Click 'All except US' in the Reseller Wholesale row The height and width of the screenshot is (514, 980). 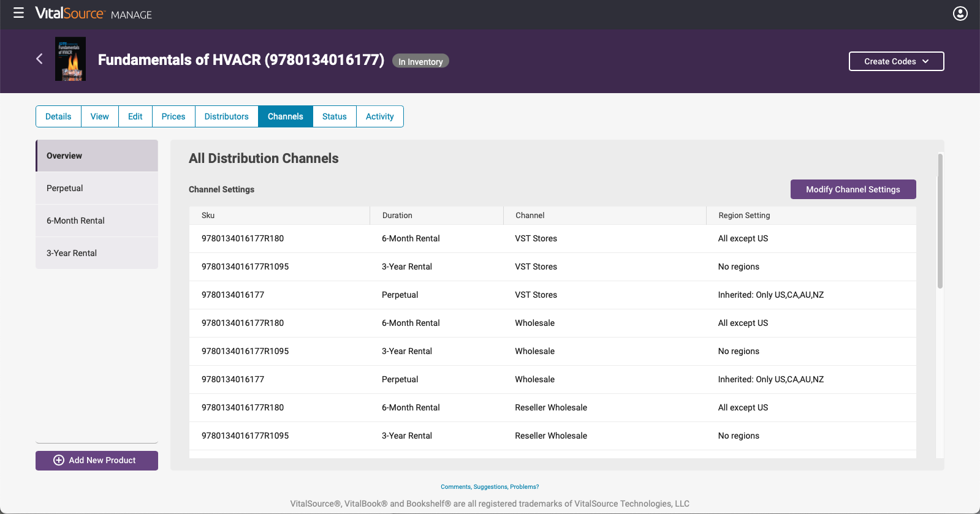pos(743,407)
